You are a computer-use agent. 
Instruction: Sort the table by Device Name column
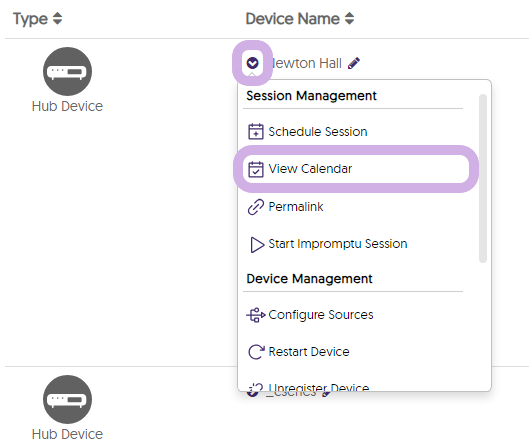click(x=350, y=19)
